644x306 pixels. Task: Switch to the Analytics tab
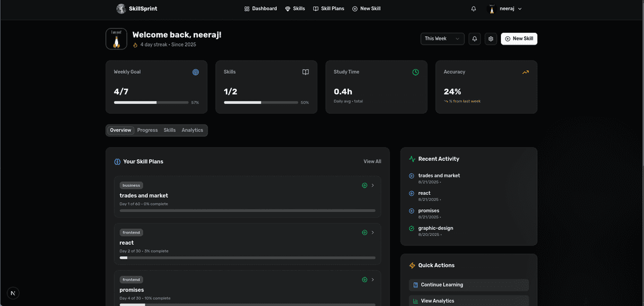coord(192,130)
